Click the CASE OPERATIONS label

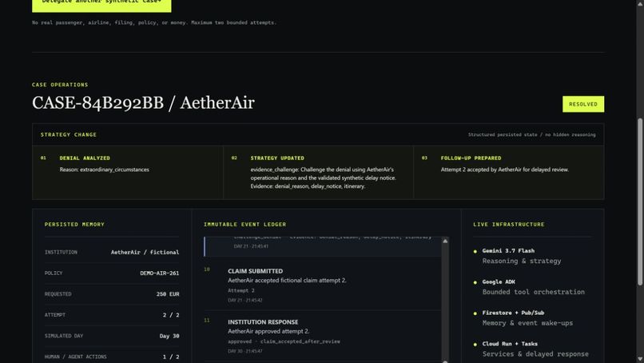(x=60, y=85)
